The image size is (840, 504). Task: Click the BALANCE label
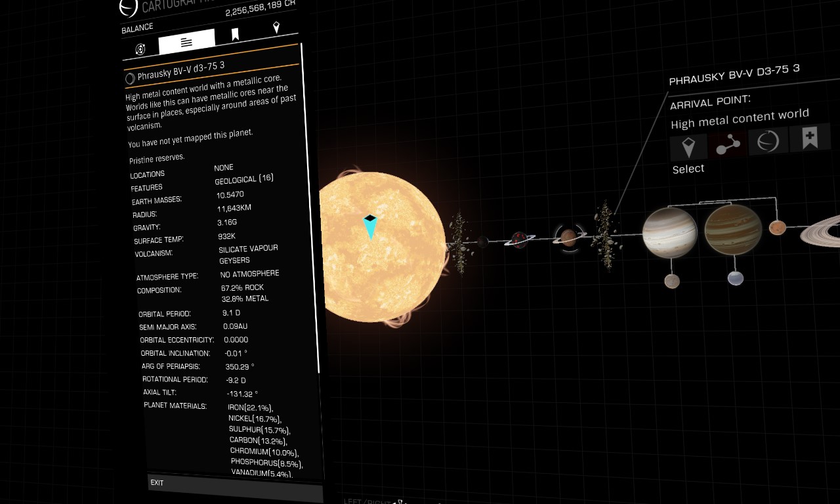point(137,28)
